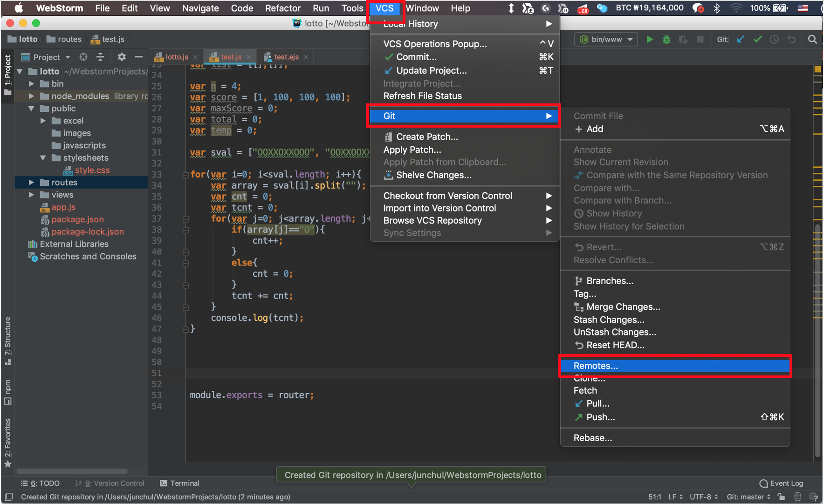Click the Stop square icon in toolbar

coord(700,40)
